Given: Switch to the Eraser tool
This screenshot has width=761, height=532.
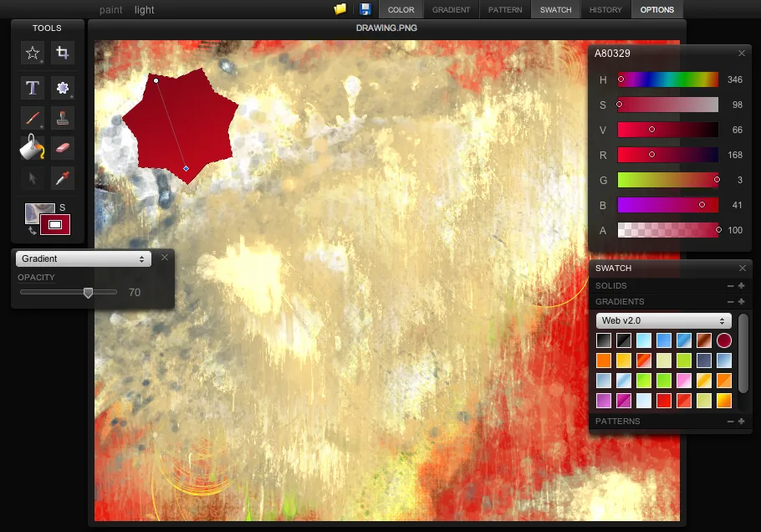Looking at the screenshot, I should (x=63, y=147).
